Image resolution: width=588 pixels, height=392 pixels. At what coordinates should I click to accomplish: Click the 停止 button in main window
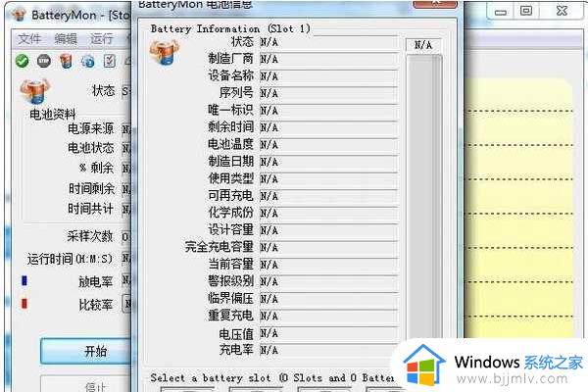pos(86,384)
